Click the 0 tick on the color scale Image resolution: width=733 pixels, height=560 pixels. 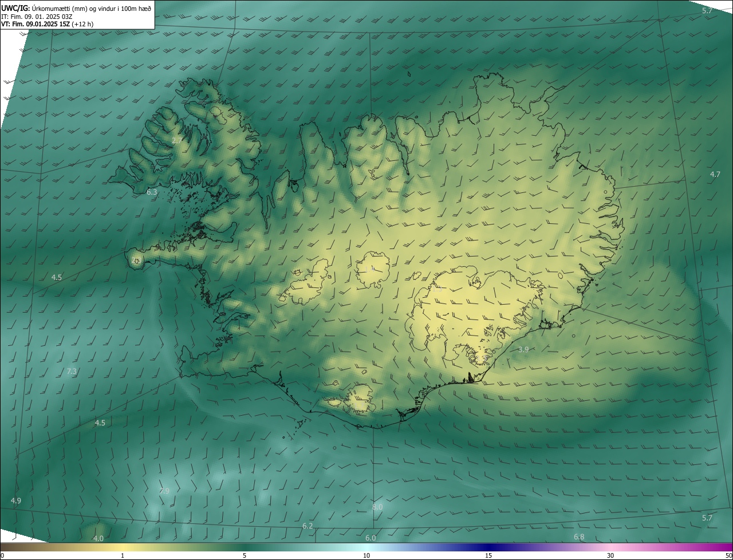click(x=2, y=556)
